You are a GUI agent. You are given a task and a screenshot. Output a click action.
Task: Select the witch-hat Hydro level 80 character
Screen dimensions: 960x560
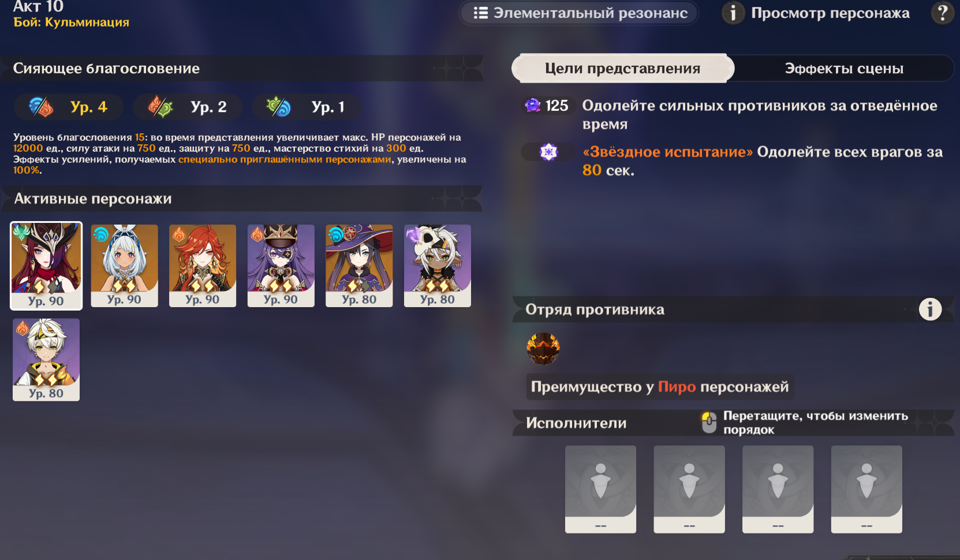coord(359,266)
